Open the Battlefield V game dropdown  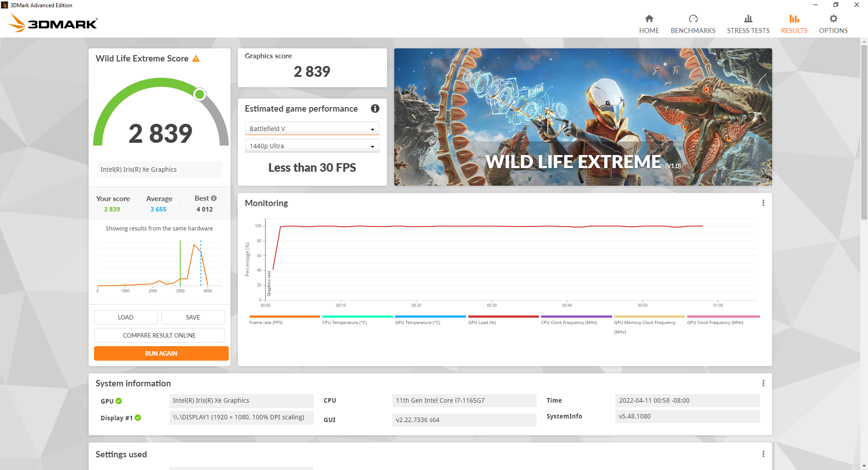pyautogui.click(x=312, y=129)
